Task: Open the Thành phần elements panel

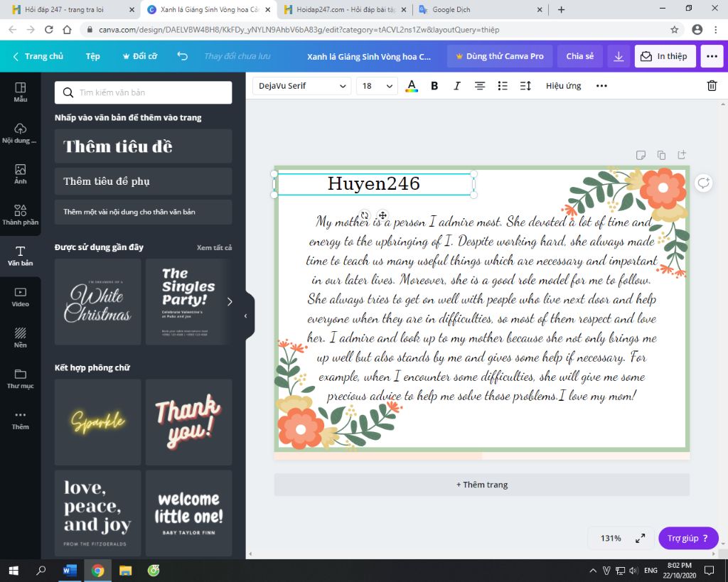Action: click(x=21, y=215)
